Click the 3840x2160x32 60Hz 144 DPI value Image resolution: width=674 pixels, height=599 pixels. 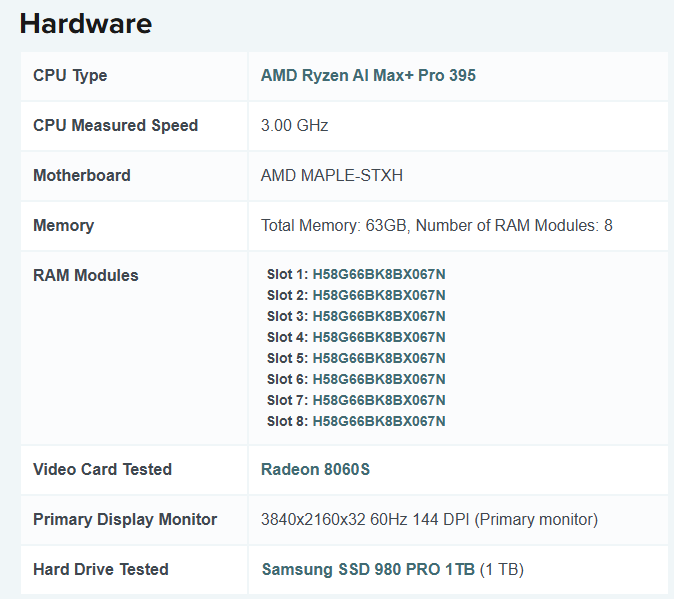point(365,520)
